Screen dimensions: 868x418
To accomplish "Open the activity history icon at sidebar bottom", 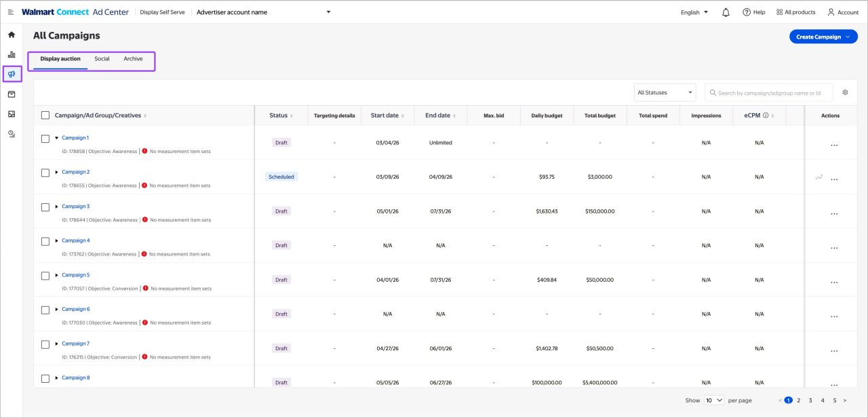I will pyautogui.click(x=11, y=134).
